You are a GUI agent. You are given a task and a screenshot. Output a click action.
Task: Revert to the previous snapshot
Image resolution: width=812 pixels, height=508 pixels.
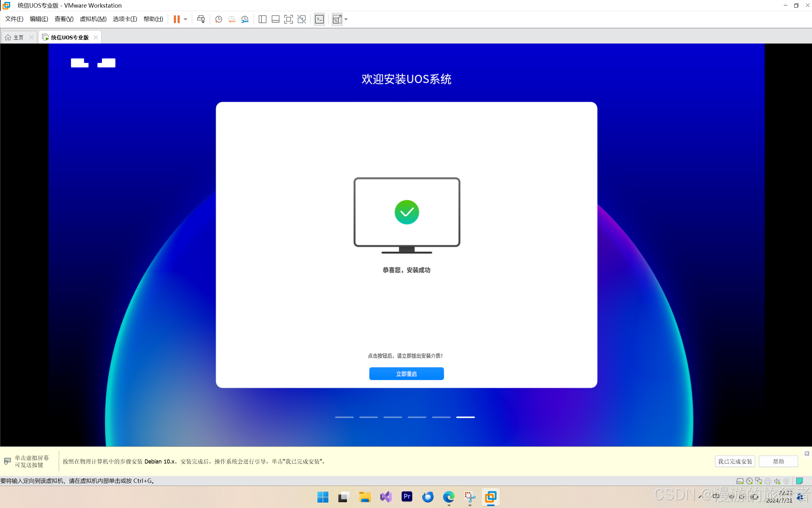coord(232,19)
